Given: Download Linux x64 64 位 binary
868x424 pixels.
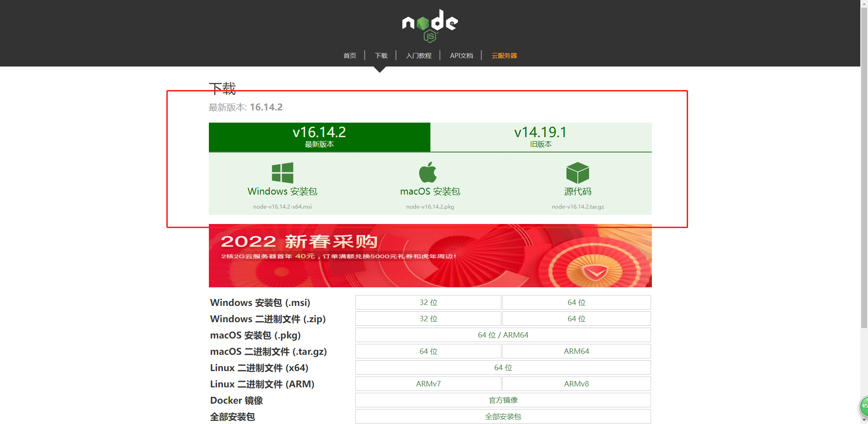Looking at the screenshot, I should coord(503,367).
